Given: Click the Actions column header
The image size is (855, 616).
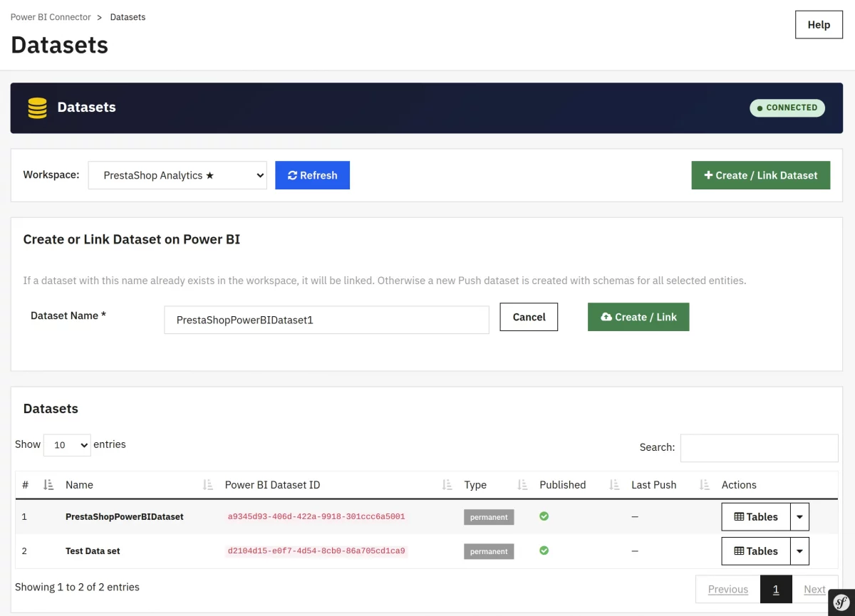Looking at the screenshot, I should pos(739,485).
